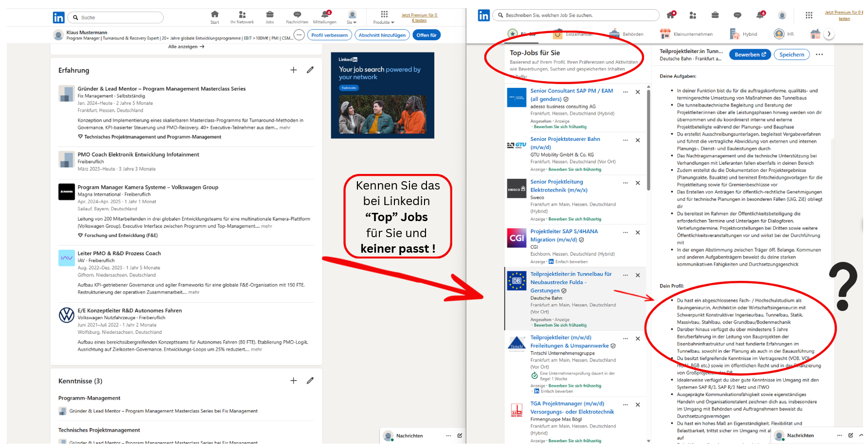Open Senior Projektleitung Elektrotechnik job
Screen dimensions: 868x448
pyautogui.click(x=559, y=186)
